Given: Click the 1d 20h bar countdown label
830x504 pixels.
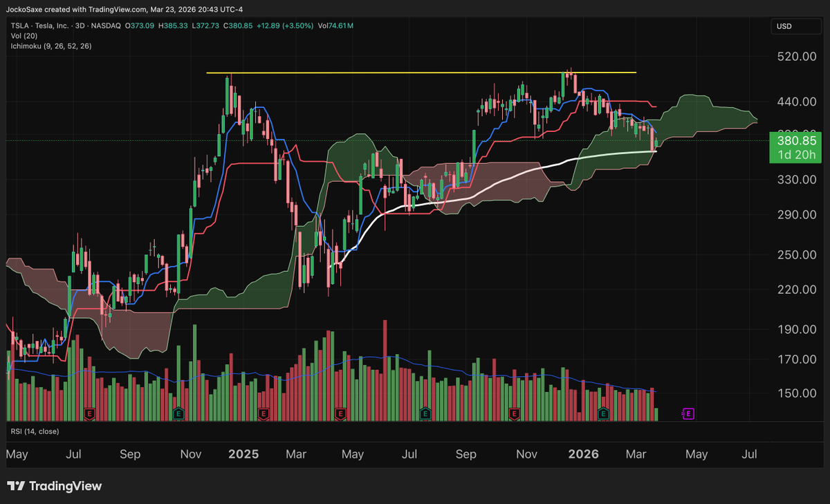Looking at the screenshot, I should (x=795, y=153).
